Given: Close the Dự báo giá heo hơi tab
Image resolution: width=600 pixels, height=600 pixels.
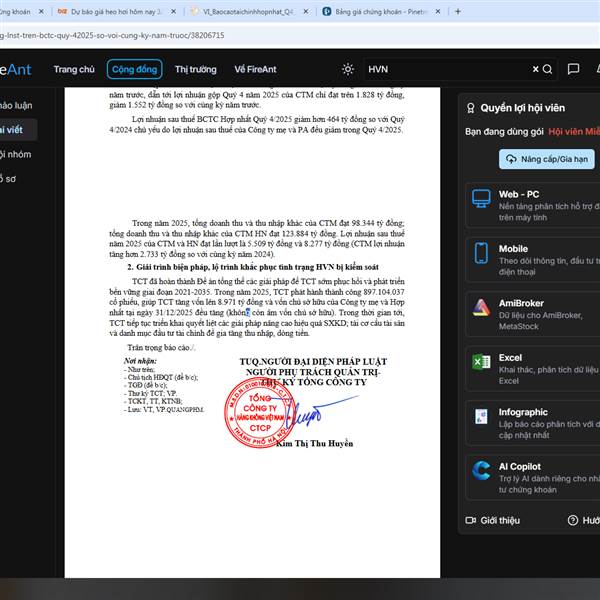Looking at the screenshot, I should [173, 11].
